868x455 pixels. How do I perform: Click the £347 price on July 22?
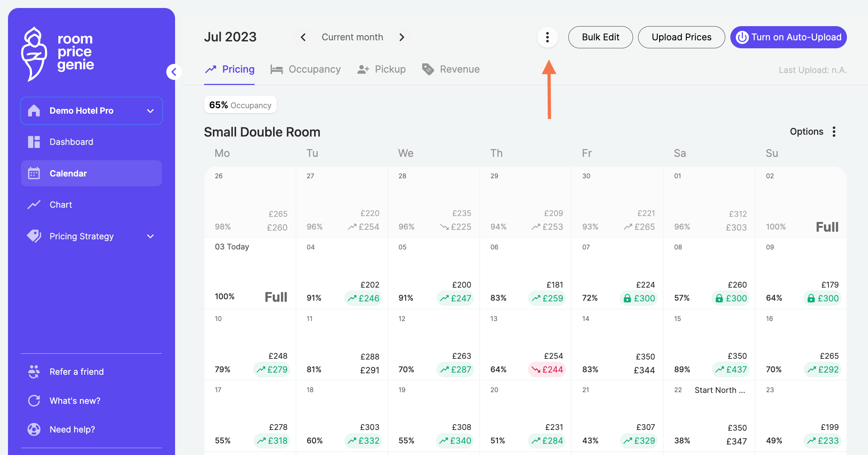pyautogui.click(x=737, y=441)
